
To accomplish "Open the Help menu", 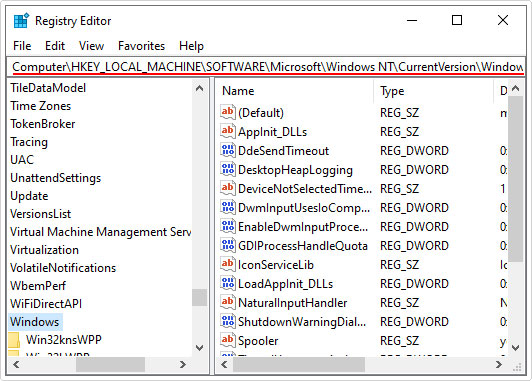I will (x=191, y=46).
